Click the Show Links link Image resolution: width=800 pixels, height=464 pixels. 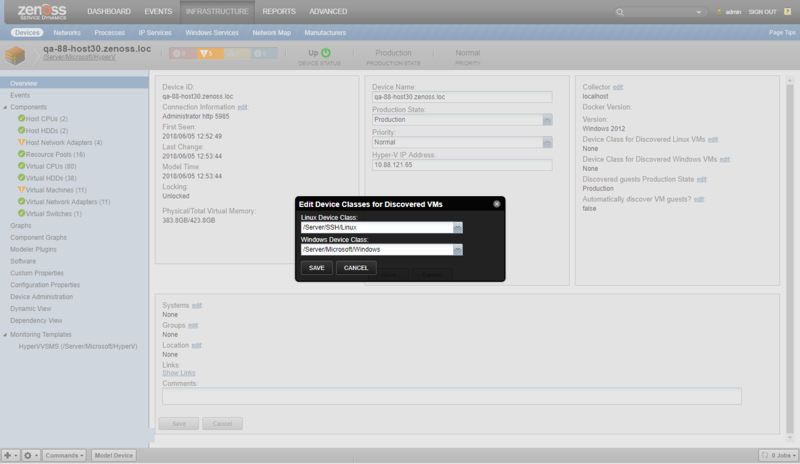tap(179, 373)
